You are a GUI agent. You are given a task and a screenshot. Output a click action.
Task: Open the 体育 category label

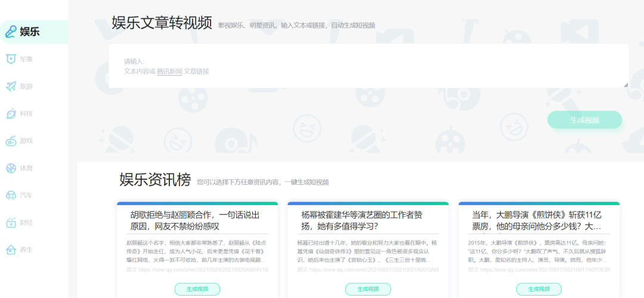pos(26,169)
